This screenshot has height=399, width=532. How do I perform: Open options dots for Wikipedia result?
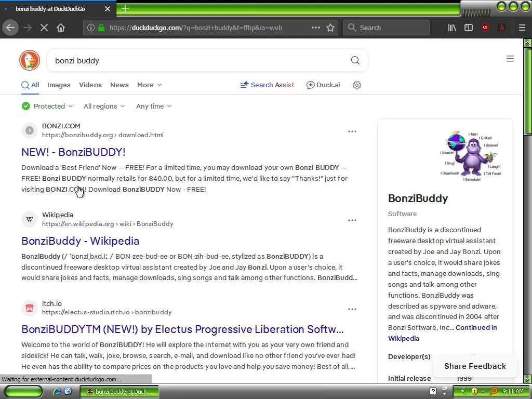coord(352,220)
